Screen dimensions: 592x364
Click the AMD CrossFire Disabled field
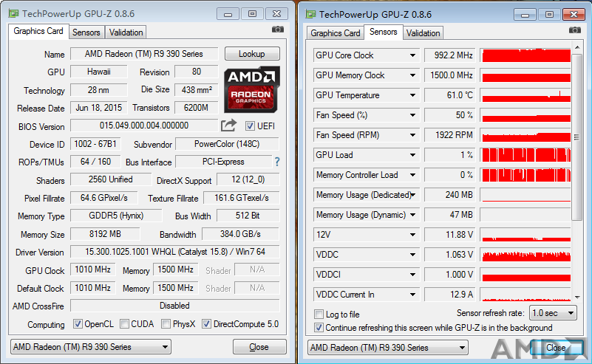175,306
